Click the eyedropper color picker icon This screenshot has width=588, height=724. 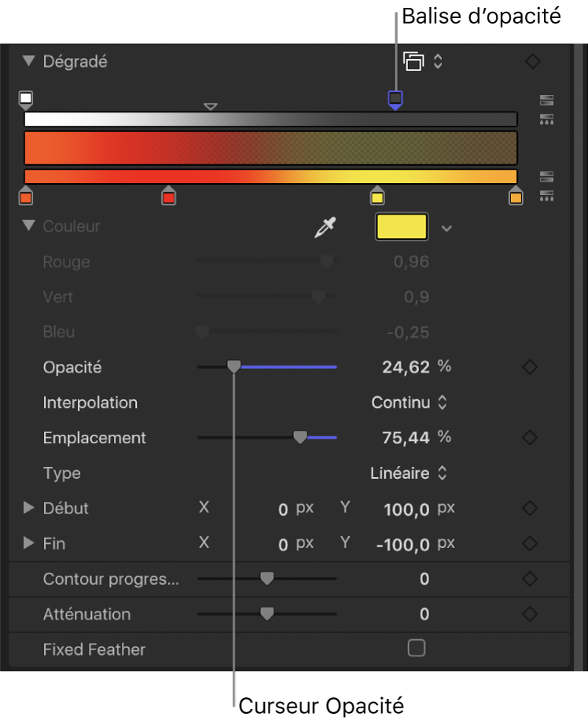[324, 228]
